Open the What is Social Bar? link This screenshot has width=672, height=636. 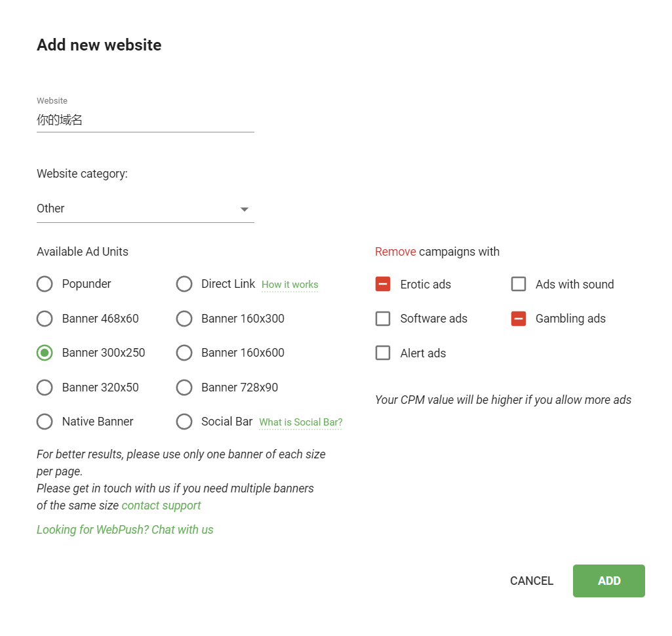click(301, 422)
